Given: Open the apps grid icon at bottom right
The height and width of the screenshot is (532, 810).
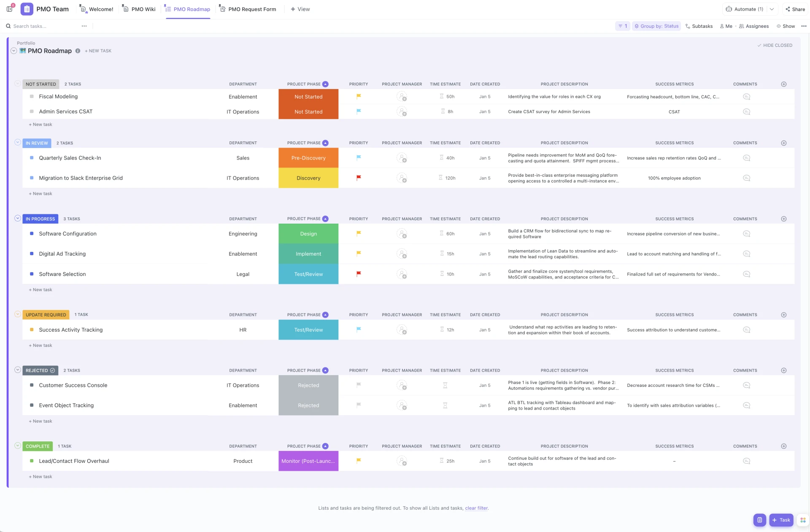Looking at the screenshot, I should pos(802,520).
